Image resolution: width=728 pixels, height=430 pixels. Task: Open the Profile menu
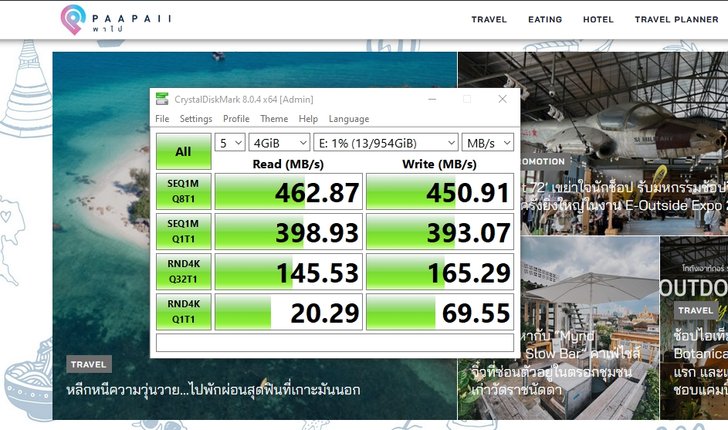click(236, 119)
